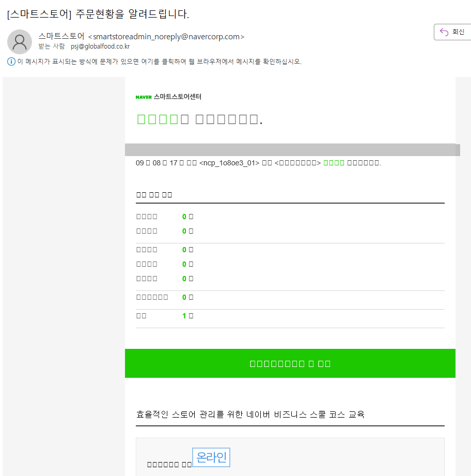
Task: Click sender address smartstoreadmin_noreply@navercorp.com
Action: pyautogui.click(x=166, y=37)
